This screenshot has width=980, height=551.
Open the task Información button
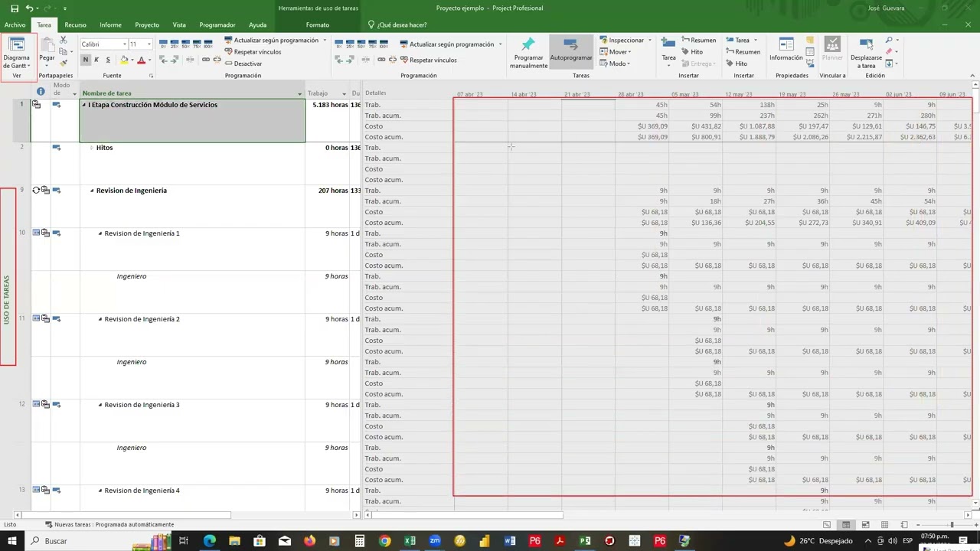coord(786,50)
